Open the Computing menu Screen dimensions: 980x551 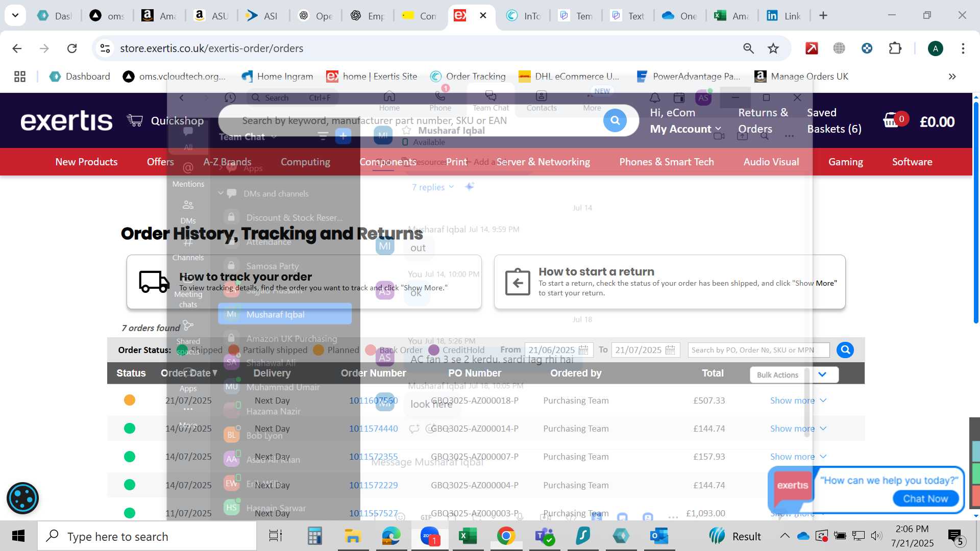pos(305,162)
